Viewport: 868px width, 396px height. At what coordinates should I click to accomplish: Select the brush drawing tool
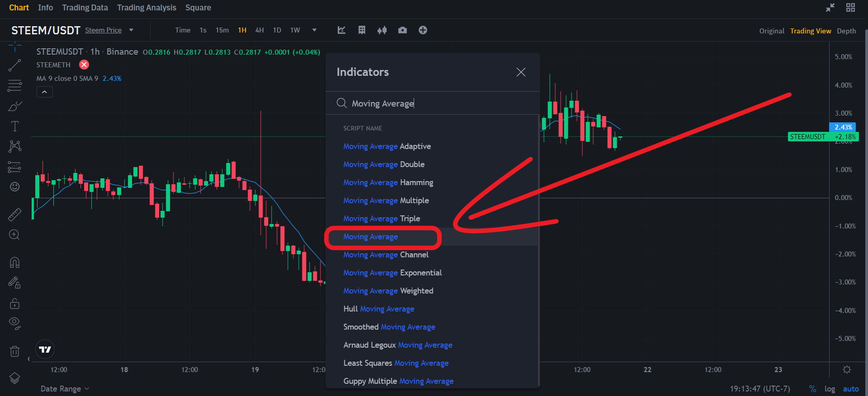14,106
